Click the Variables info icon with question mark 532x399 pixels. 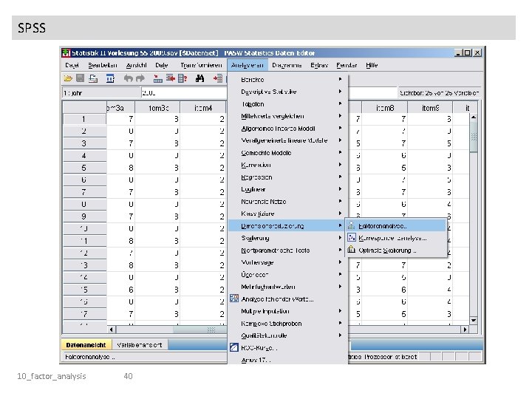coord(183,79)
